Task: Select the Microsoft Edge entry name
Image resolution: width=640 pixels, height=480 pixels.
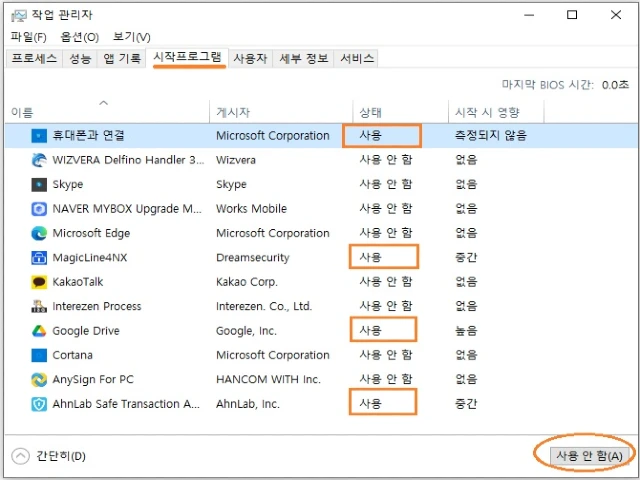Action: (x=91, y=233)
